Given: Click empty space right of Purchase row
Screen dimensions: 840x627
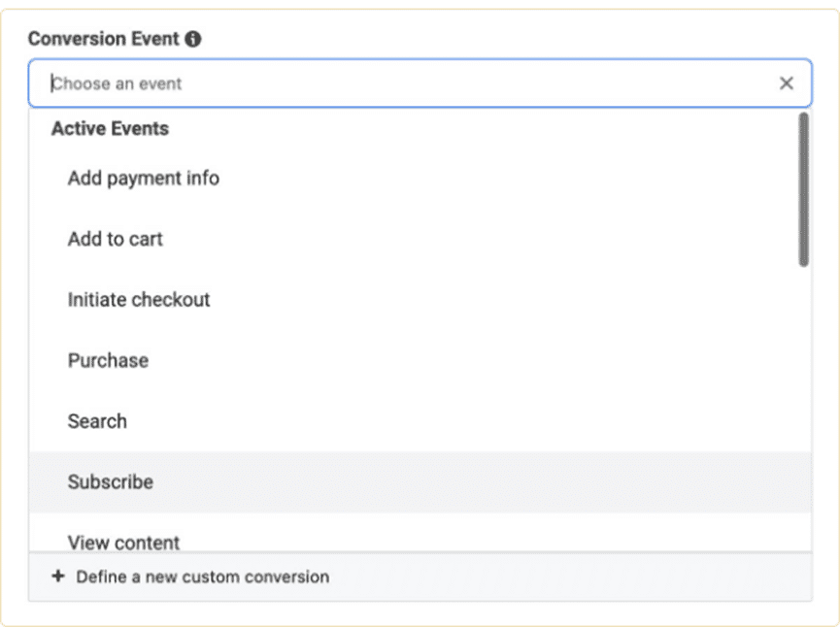Looking at the screenshot, I should pyautogui.click(x=486, y=360).
